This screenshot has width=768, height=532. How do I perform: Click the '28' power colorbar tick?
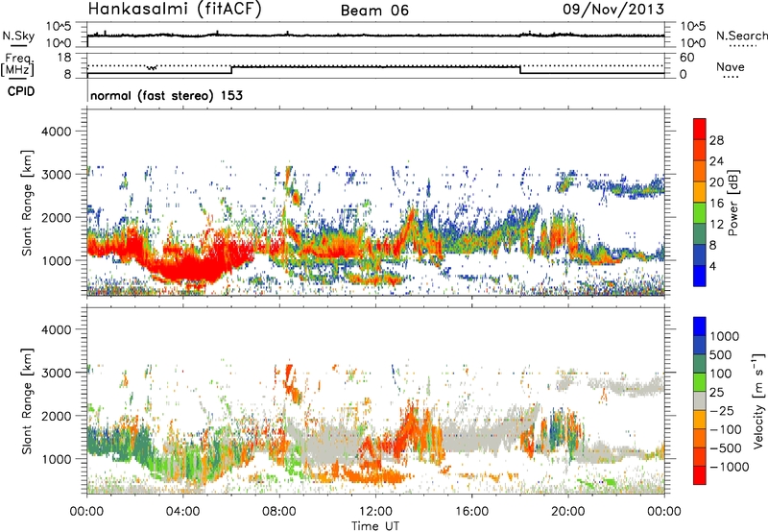(716, 140)
